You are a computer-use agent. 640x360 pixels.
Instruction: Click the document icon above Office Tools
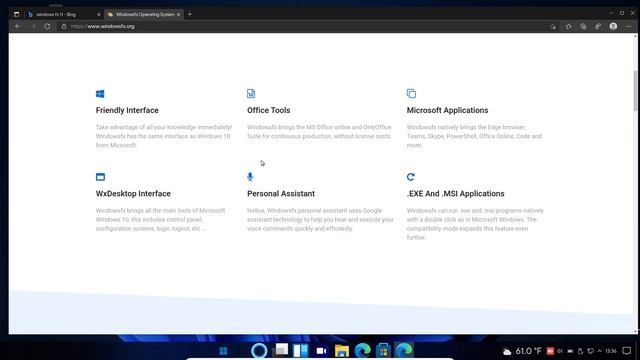pyautogui.click(x=251, y=93)
